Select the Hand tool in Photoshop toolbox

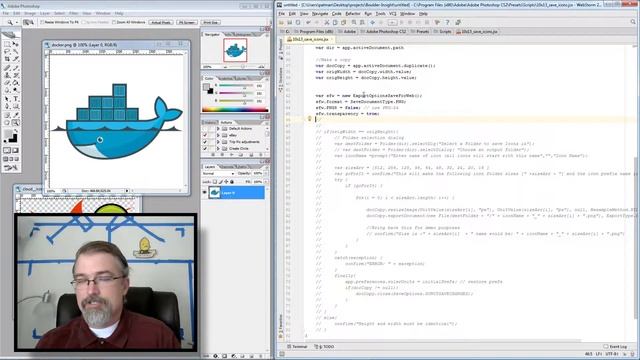click(x=7, y=122)
